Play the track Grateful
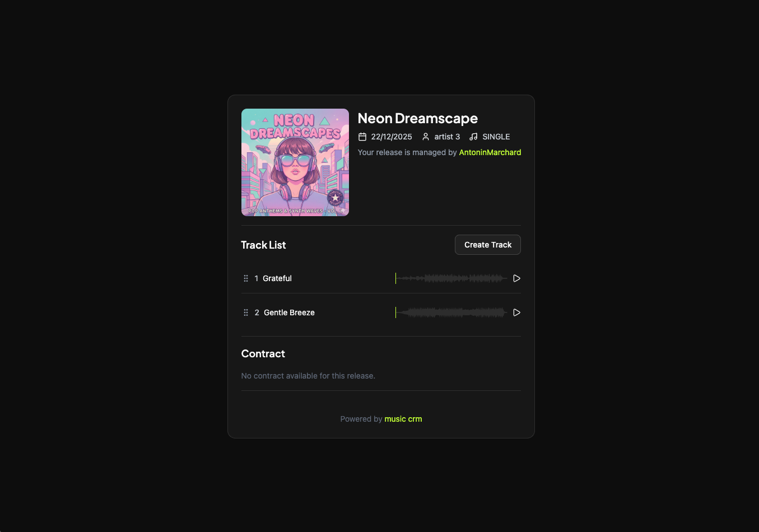 point(516,278)
